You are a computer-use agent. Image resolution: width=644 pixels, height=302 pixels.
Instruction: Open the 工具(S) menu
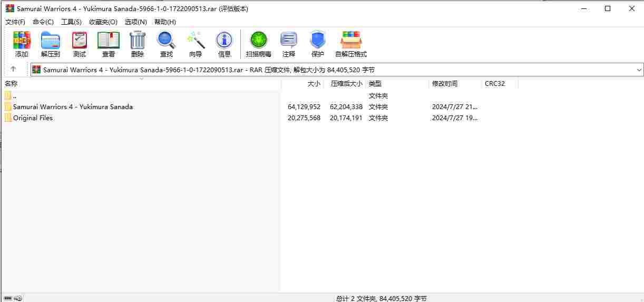(71, 22)
